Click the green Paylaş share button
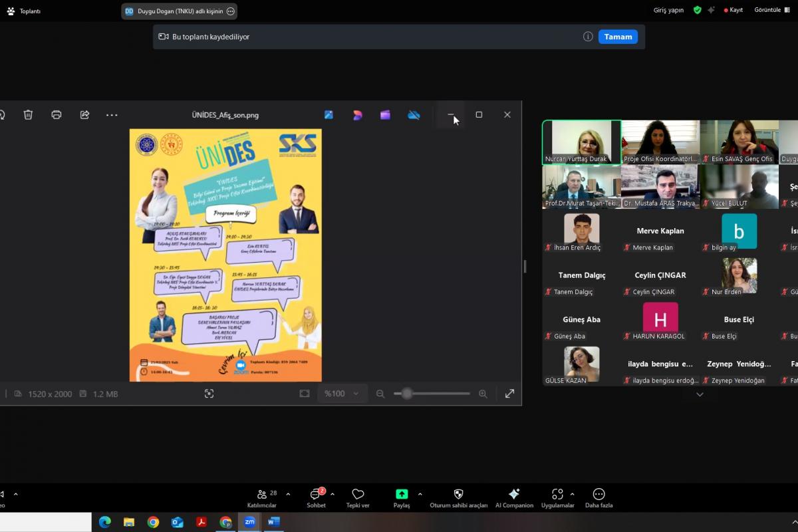798x532 pixels. click(402, 498)
